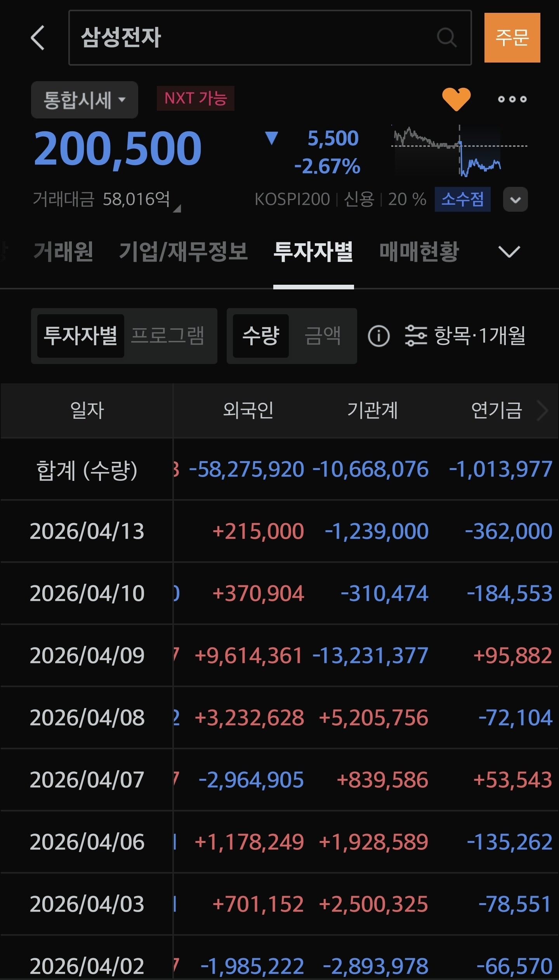Select the 합계 (수량) row label

coord(87,470)
